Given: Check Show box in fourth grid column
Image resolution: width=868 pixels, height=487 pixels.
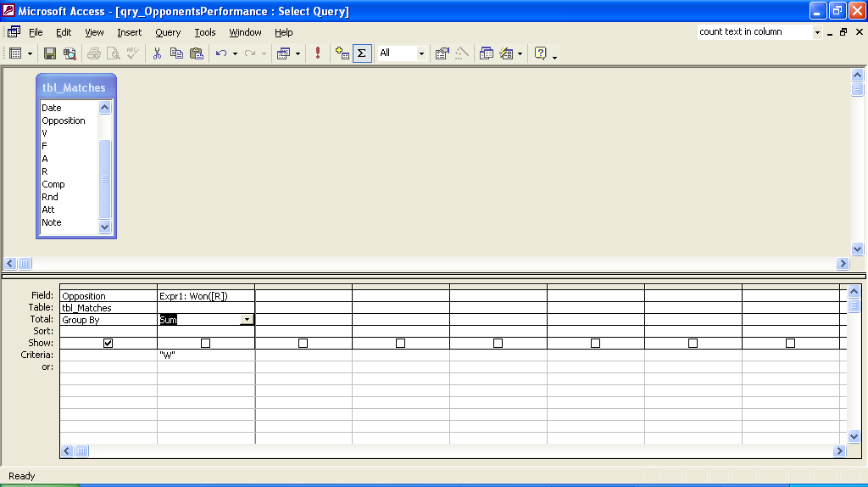Looking at the screenshot, I should pyautogui.click(x=400, y=343).
